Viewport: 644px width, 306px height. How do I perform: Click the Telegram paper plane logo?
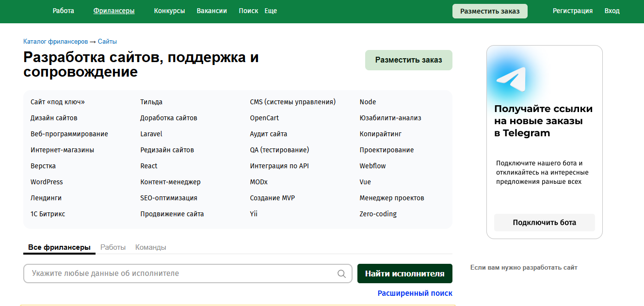[511, 80]
